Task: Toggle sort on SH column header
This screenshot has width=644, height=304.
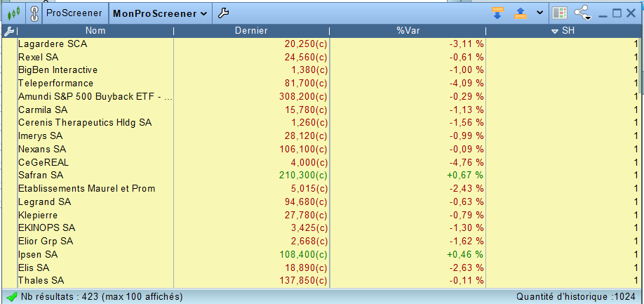Action: click(563, 31)
